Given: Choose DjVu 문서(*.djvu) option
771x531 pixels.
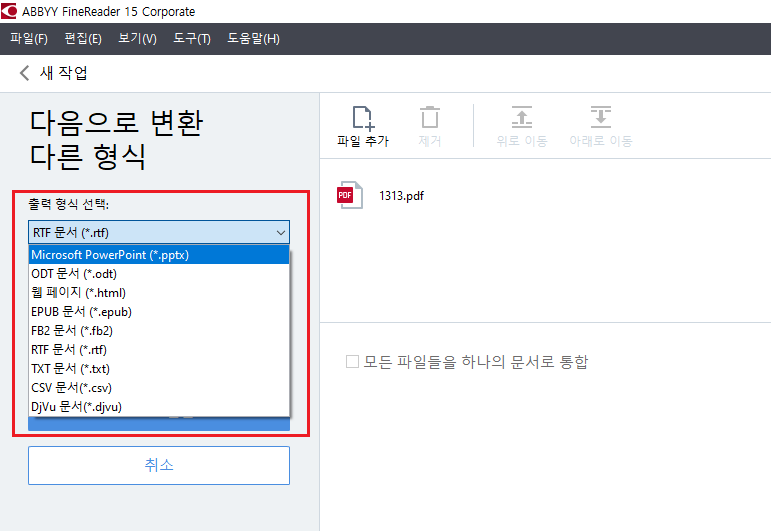Looking at the screenshot, I should pyautogui.click(x=159, y=407).
